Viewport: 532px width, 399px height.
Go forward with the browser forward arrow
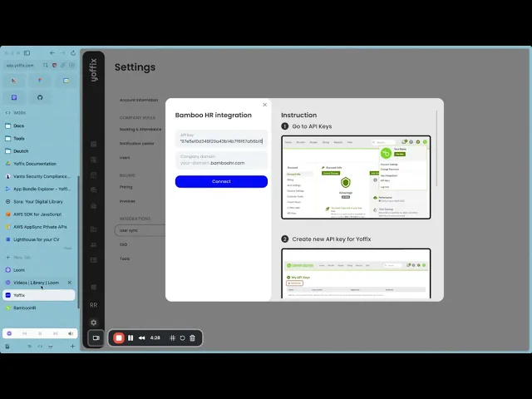click(x=62, y=53)
